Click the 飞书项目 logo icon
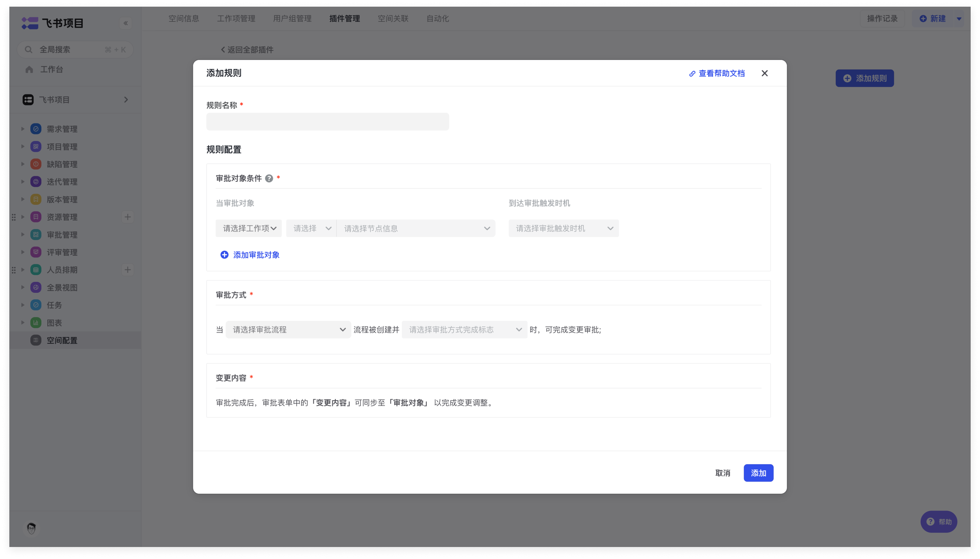 coord(30,23)
